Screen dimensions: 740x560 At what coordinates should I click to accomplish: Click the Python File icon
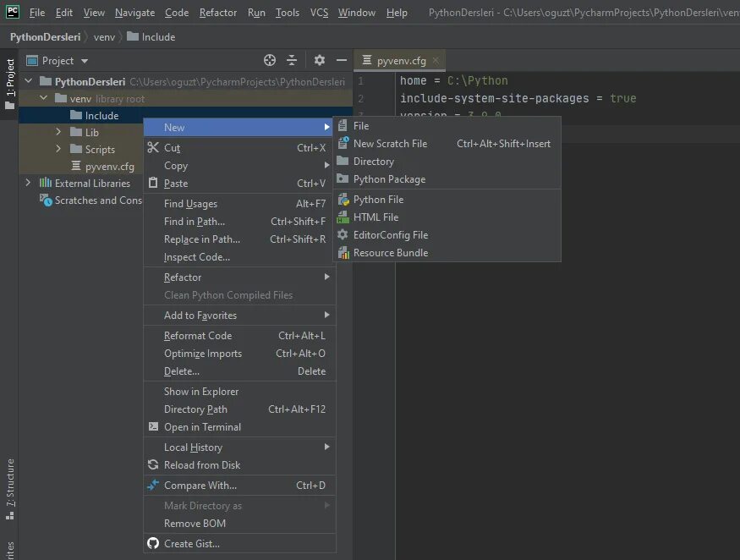tap(343, 200)
